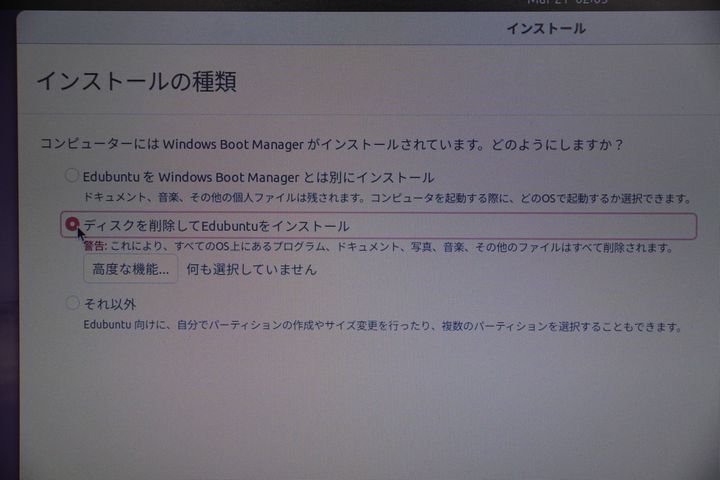720x480 pixels.
Task: Select install Edubuntu alongside Windows Boot Manager
Action: tap(72, 175)
